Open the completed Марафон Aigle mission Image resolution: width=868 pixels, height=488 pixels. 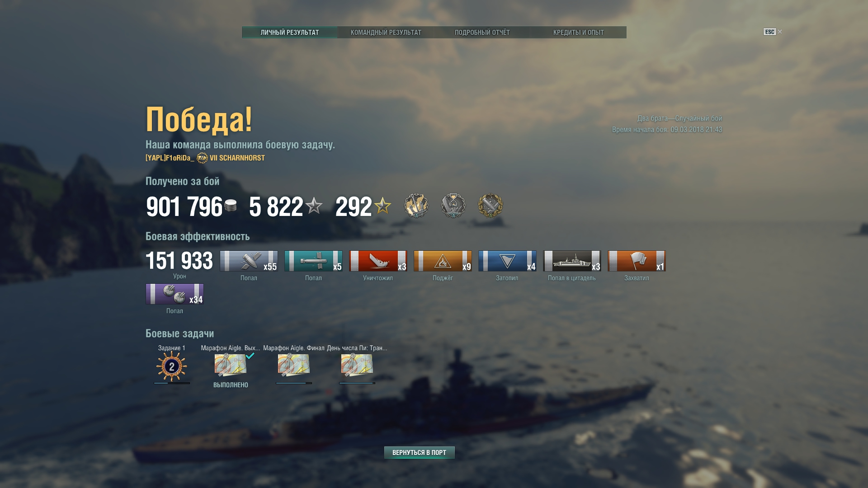(231, 365)
